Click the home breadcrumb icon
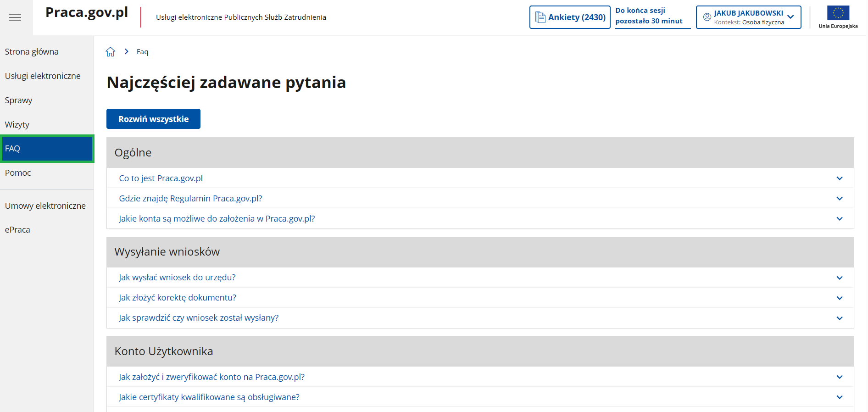 (111, 52)
